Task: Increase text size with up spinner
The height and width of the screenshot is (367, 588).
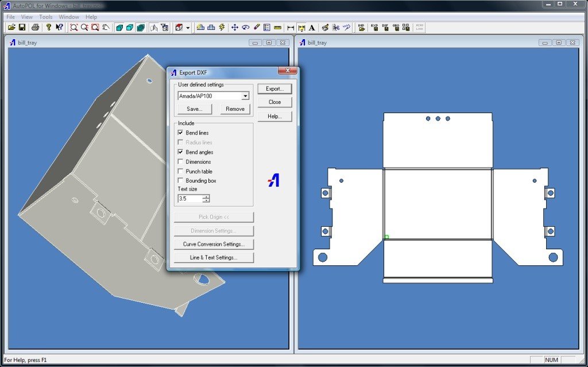Action: click(x=206, y=196)
